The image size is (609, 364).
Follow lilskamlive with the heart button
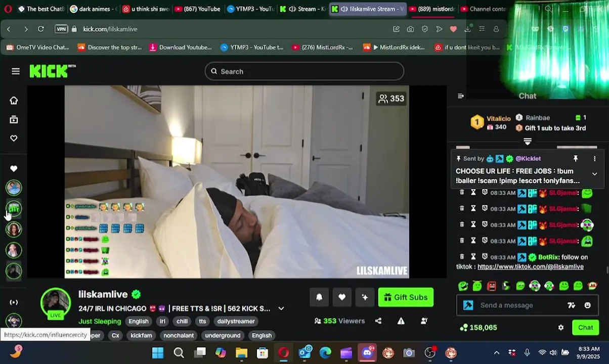coord(342,297)
